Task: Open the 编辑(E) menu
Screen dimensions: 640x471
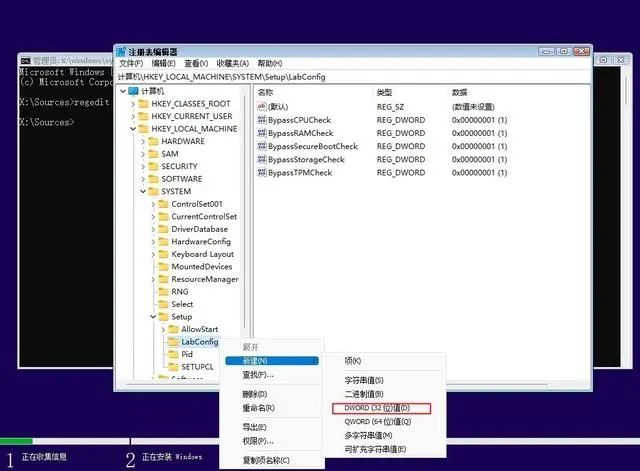Action: [165, 64]
